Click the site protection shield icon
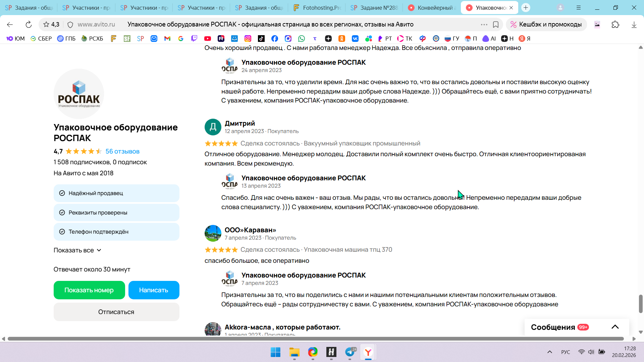Image resolution: width=644 pixels, height=362 pixels. point(70,24)
